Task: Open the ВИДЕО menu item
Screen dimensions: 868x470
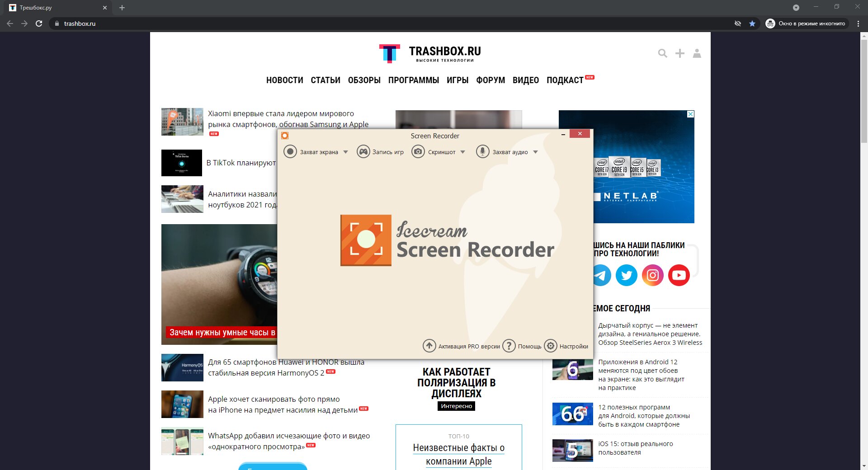Action: click(x=526, y=80)
